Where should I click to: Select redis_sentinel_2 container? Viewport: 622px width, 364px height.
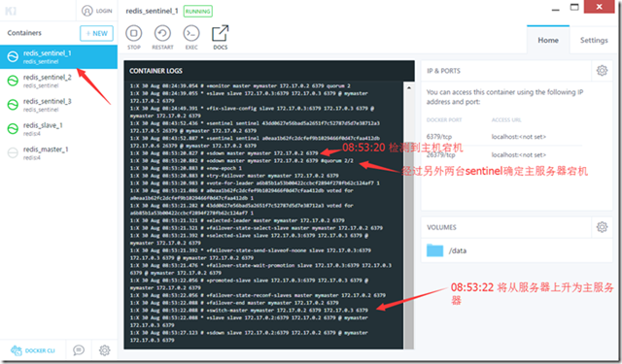58,81
